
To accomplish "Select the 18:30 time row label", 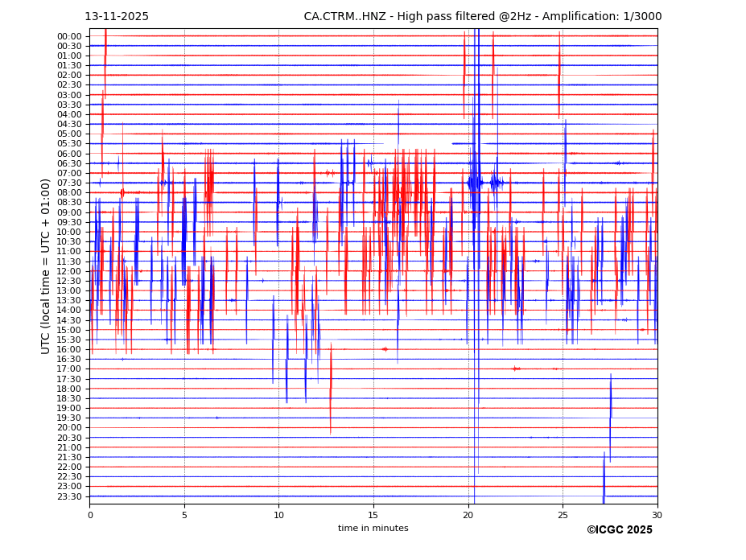I will pyautogui.click(x=69, y=398).
